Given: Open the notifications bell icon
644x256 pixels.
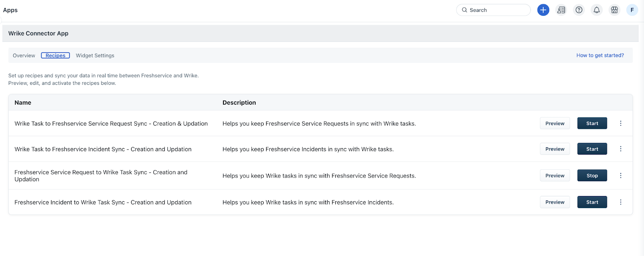Looking at the screenshot, I should click(x=597, y=10).
